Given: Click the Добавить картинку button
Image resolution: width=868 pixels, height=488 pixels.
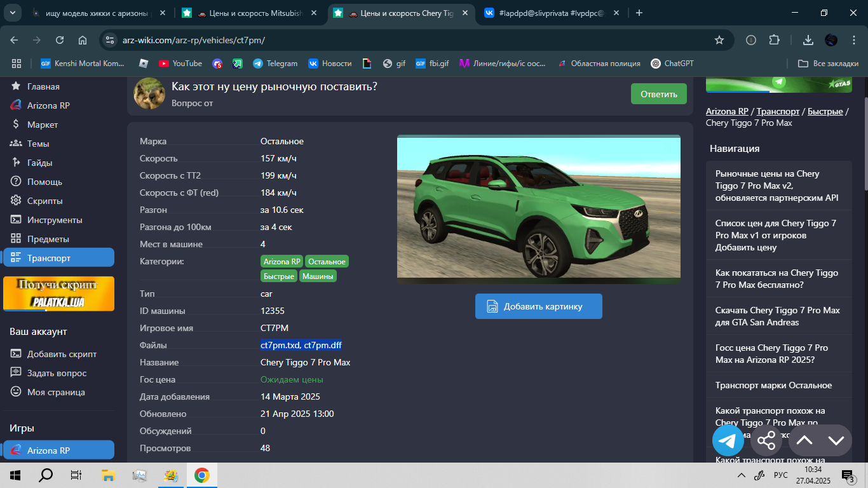Looking at the screenshot, I should [x=538, y=306].
